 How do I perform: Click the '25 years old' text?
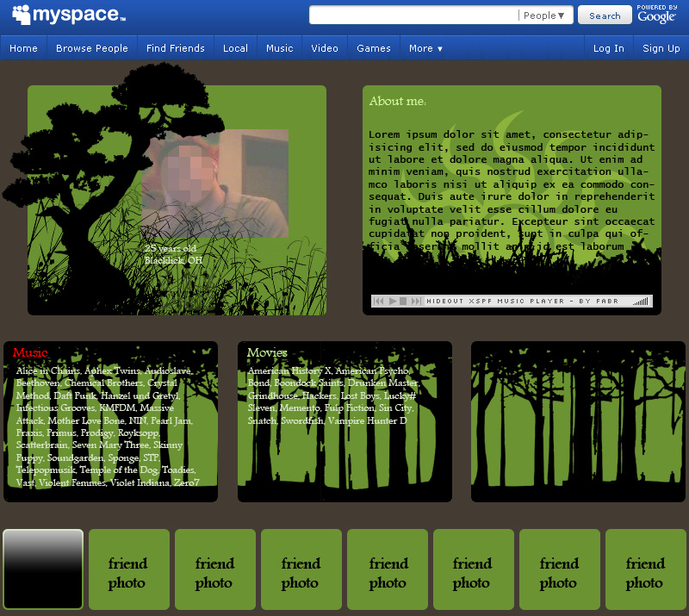(x=171, y=248)
